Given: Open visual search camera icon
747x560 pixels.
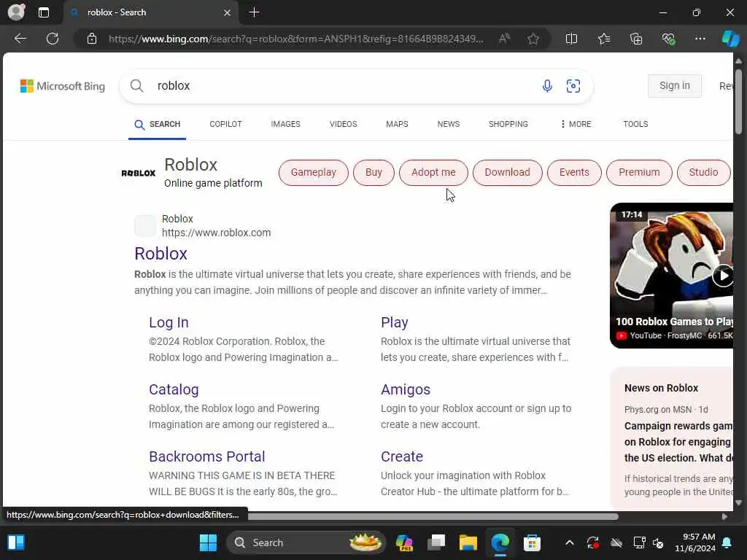Looking at the screenshot, I should click(x=573, y=86).
